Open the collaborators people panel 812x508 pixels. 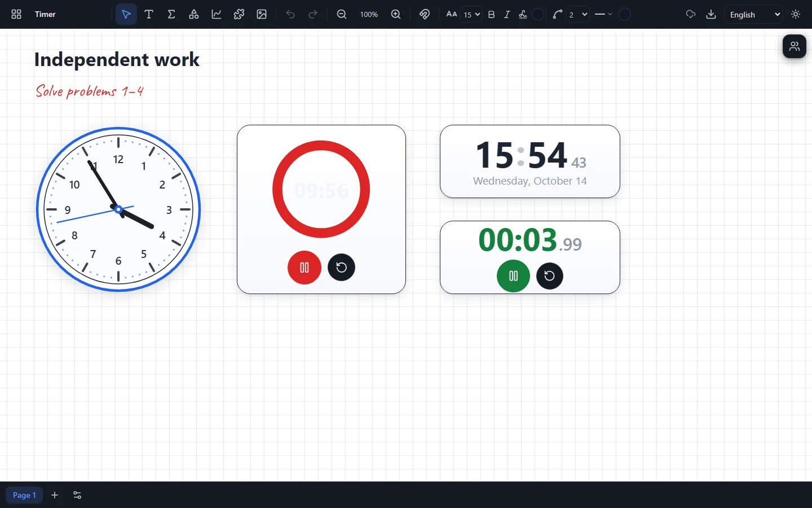pyautogui.click(x=795, y=46)
